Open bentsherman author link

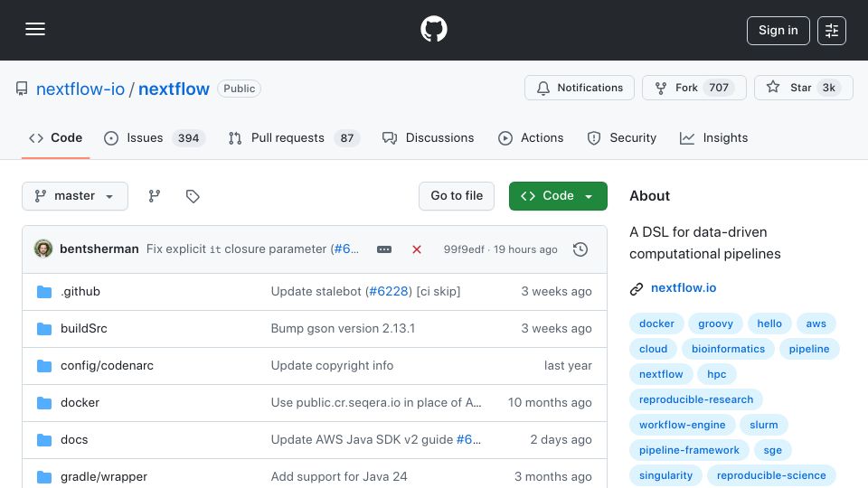coord(99,249)
